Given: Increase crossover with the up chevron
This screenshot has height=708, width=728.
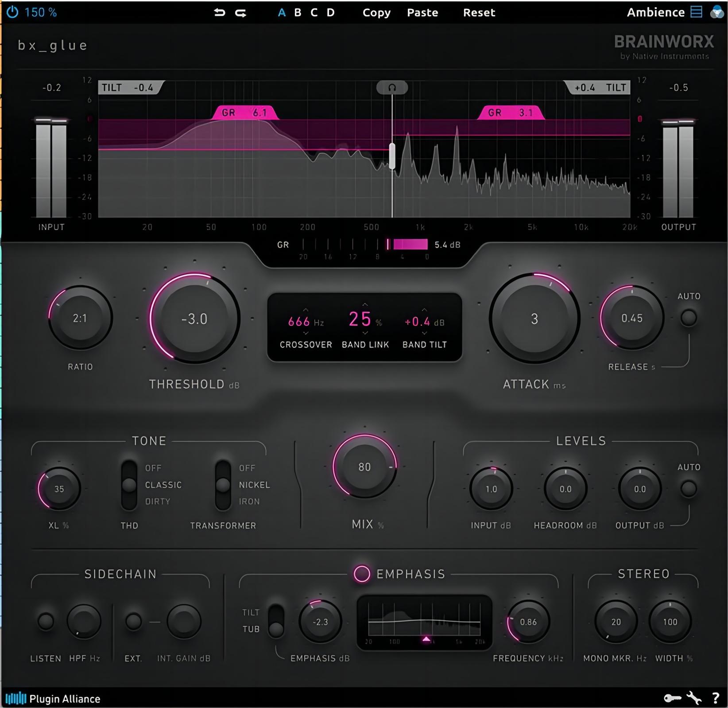Looking at the screenshot, I should 306,310.
